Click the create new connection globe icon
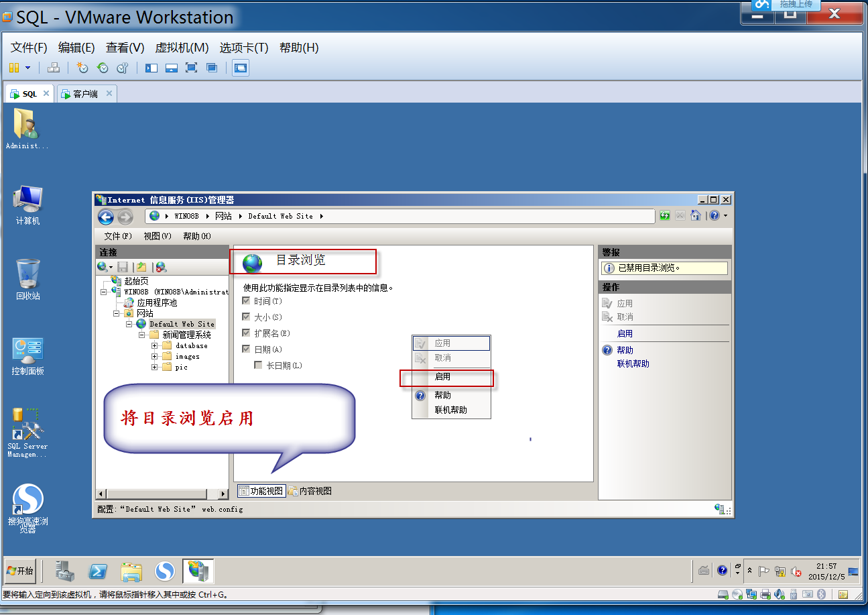This screenshot has height=615, width=868. tap(105, 267)
